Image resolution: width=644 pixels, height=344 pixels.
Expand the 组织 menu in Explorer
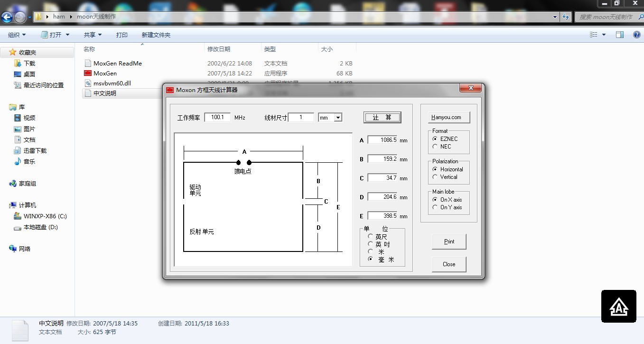click(x=16, y=34)
